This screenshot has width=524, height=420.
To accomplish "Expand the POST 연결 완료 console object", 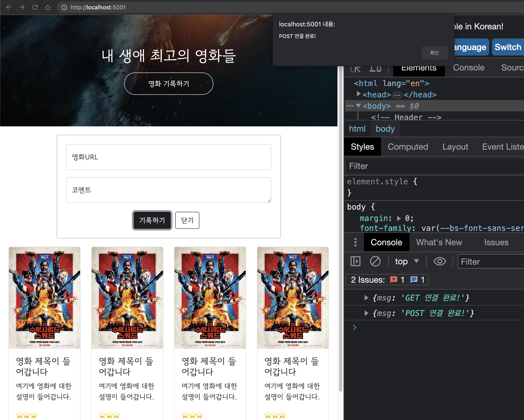I will [366, 313].
